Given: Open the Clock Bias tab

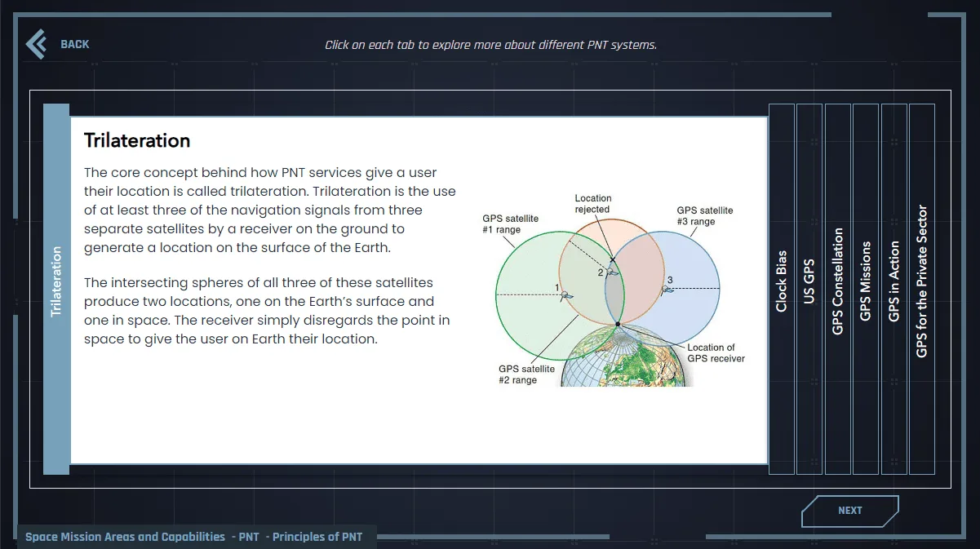Looking at the screenshot, I should coord(782,288).
